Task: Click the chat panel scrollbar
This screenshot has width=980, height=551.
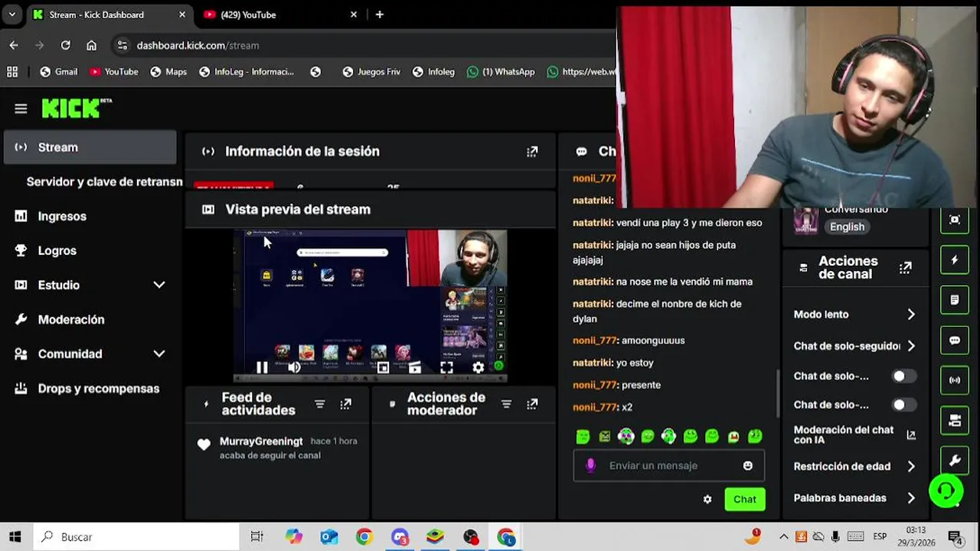Action: tap(778, 393)
